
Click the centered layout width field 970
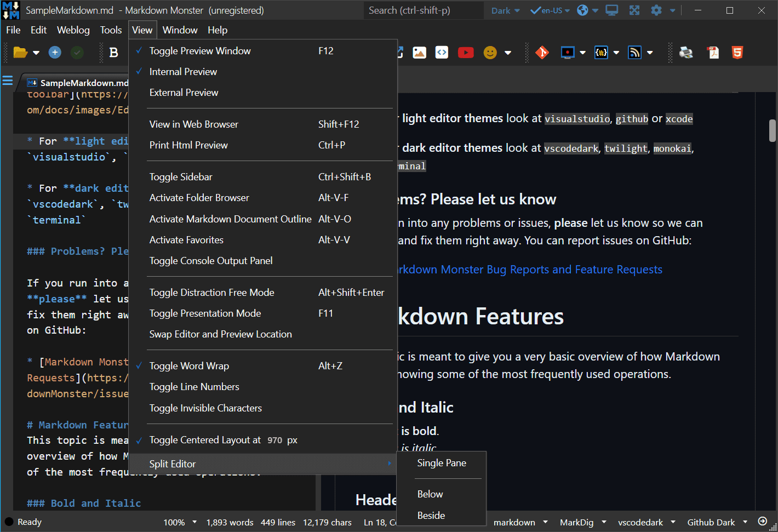pyautogui.click(x=275, y=440)
